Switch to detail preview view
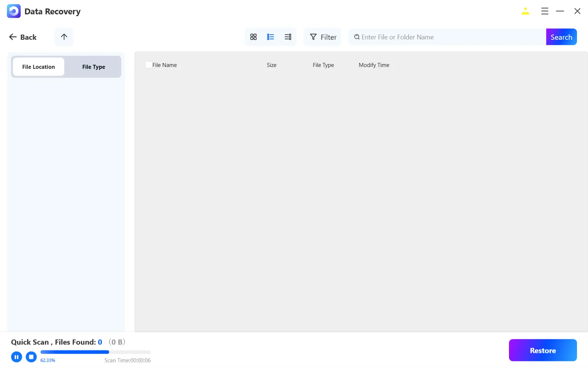The image size is (588, 368). tap(288, 37)
